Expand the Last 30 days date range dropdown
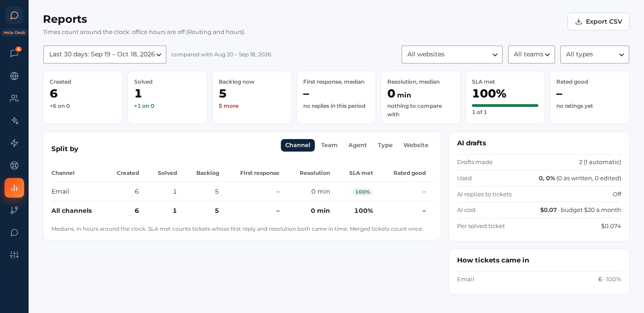The image size is (644, 313). pyautogui.click(x=105, y=55)
